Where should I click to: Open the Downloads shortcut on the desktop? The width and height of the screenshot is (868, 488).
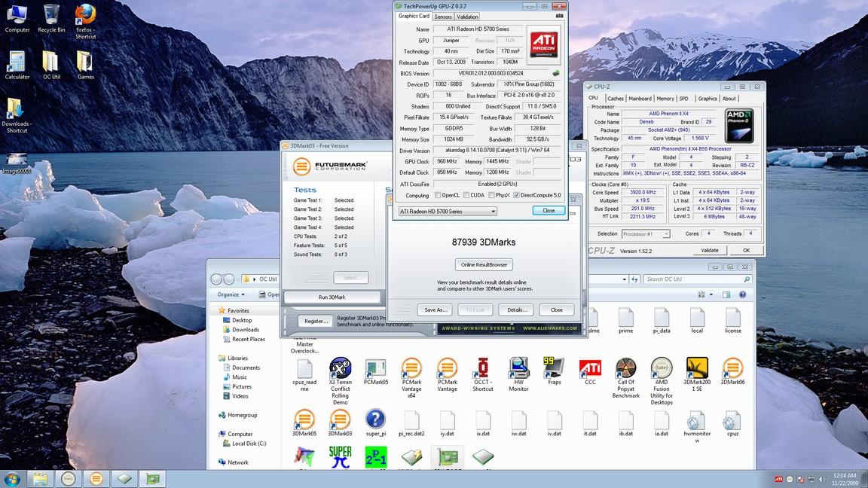[x=16, y=115]
